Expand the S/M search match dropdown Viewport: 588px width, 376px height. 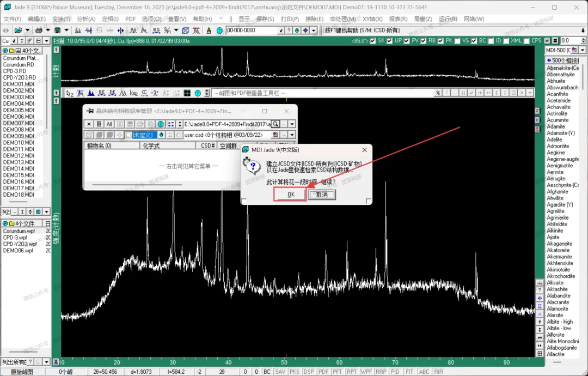pos(176,31)
